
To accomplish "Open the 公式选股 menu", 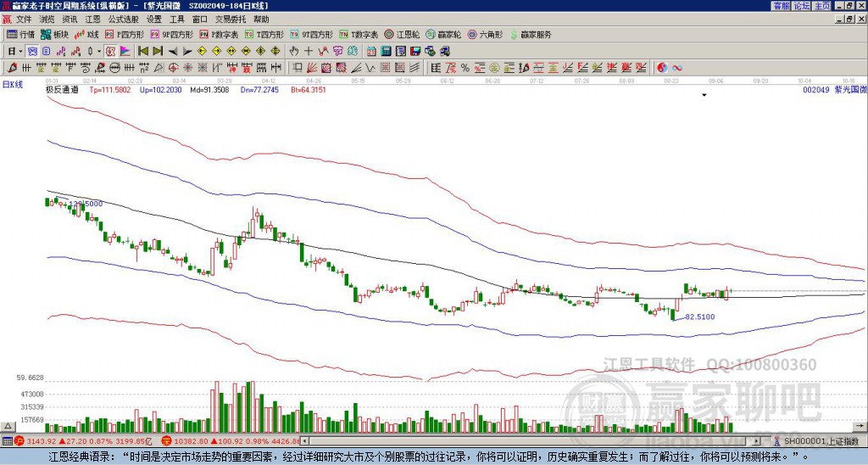I will coord(124,20).
